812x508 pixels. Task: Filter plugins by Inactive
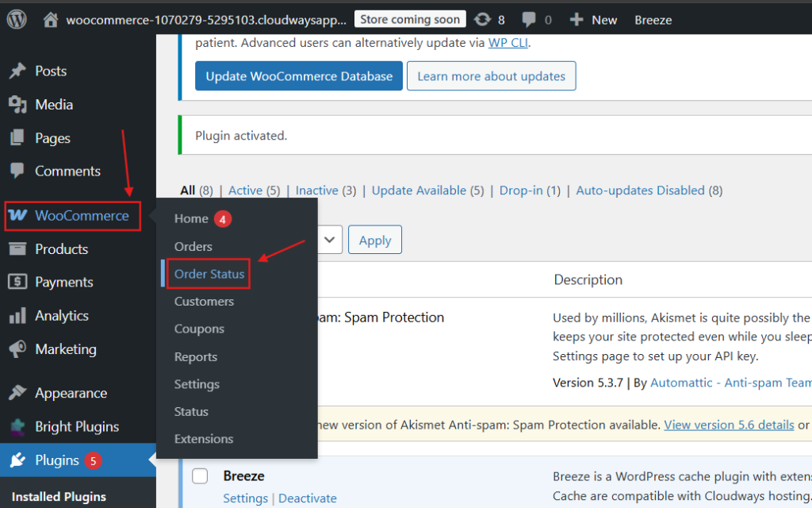[x=317, y=190]
